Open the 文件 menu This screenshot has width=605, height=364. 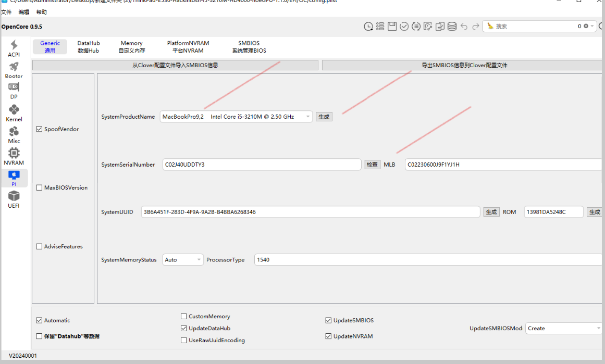tap(7, 12)
